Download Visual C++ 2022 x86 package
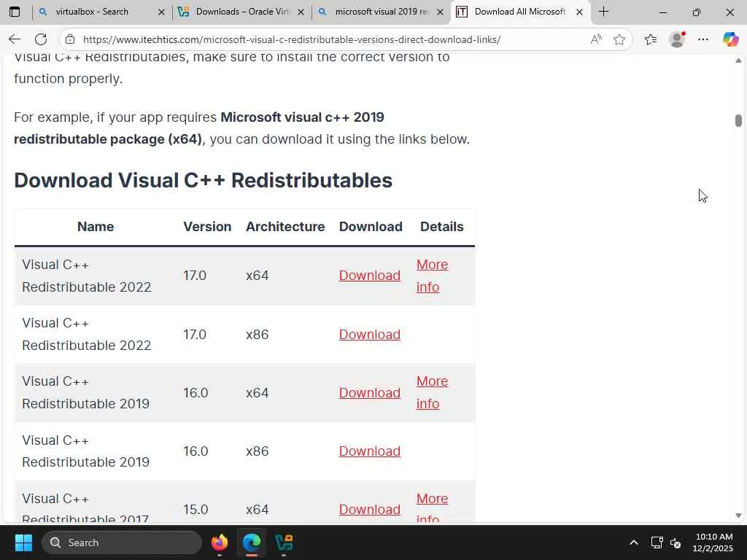747x560 pixels. tap(370, 334)
